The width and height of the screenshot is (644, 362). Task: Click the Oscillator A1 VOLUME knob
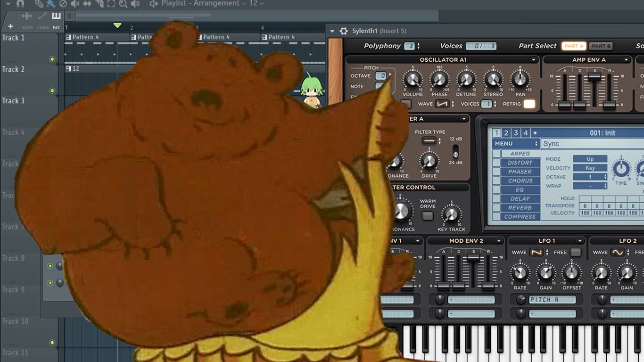413,80
